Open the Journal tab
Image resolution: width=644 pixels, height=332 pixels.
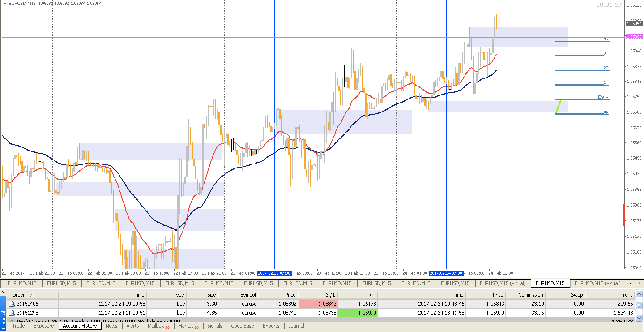296,326
